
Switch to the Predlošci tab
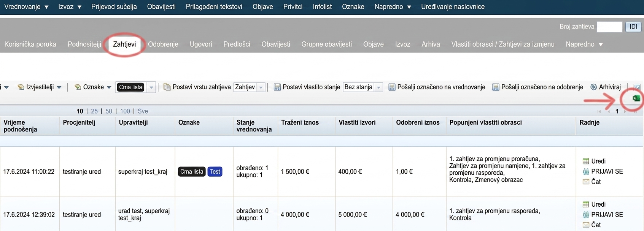tap(237, 44)
